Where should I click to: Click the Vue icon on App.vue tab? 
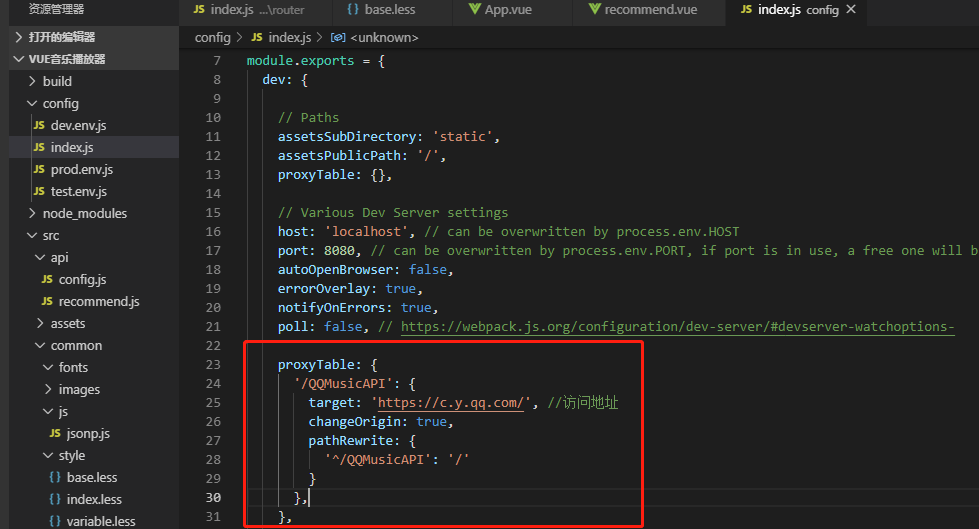click(475, 9)
